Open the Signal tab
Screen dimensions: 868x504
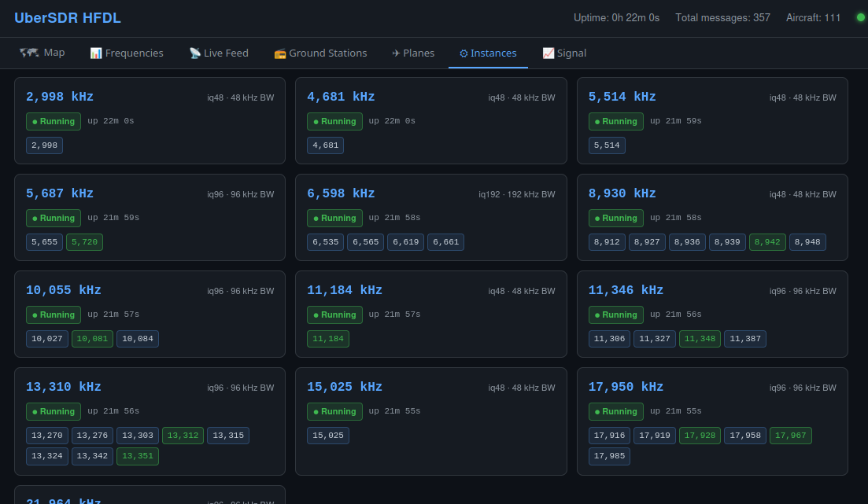pyautogui.click(x=564, y=53)
